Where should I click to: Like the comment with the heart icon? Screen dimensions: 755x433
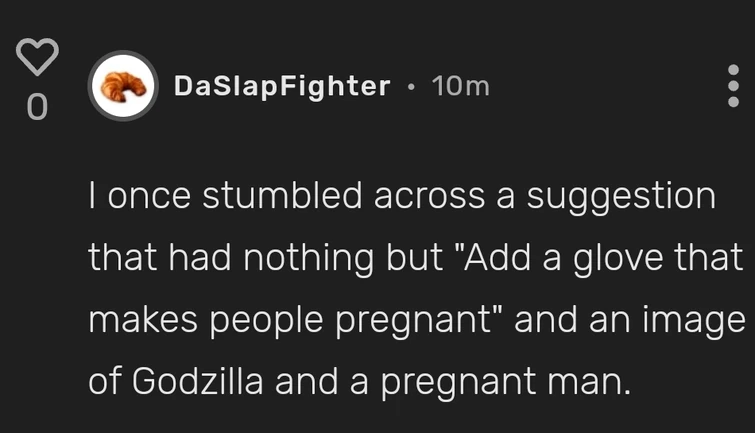[x=36, y=59]
